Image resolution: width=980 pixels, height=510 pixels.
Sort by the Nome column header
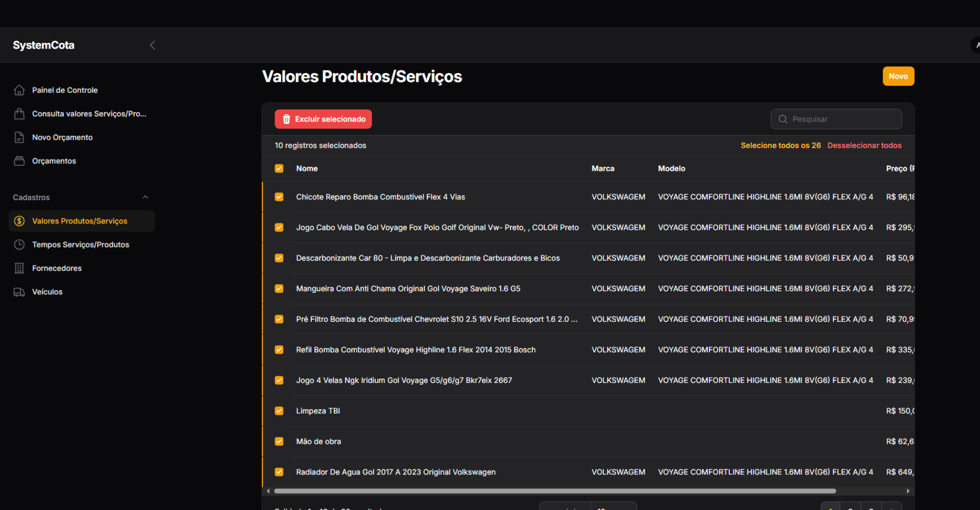[307, 168]
